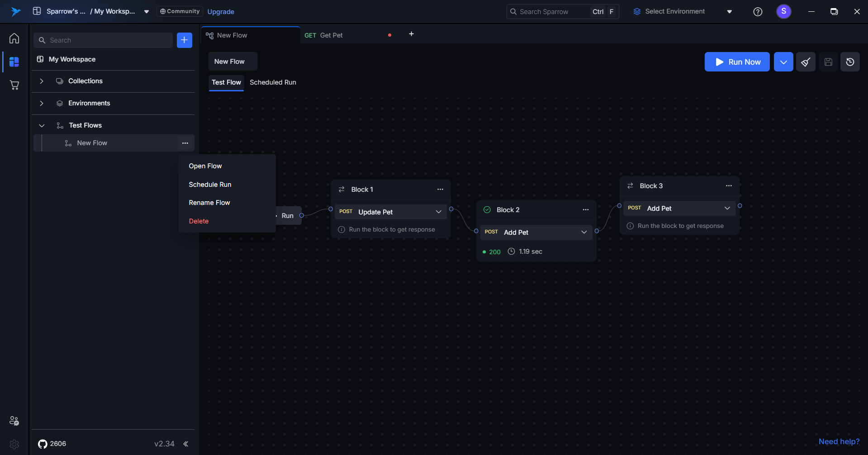This screenshot has height=455, width=868.
Task: Choose Rename Flow from context menu
Action: click(x=209, y=203)
